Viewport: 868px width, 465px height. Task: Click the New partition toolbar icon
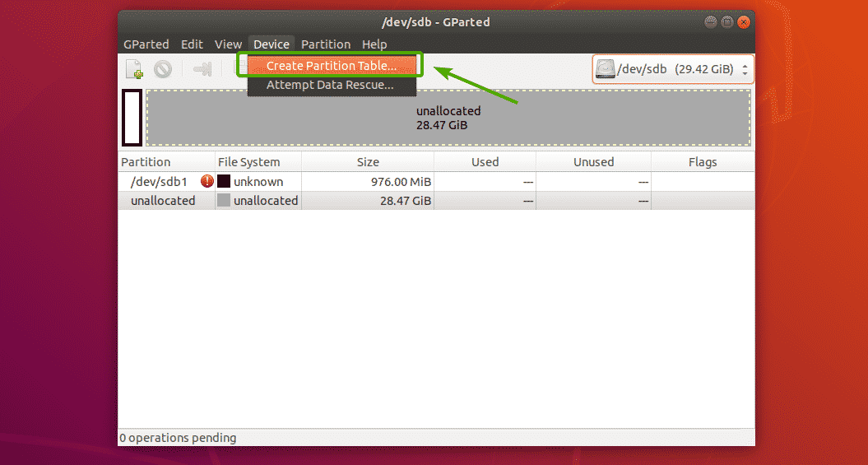click(134, 69)
